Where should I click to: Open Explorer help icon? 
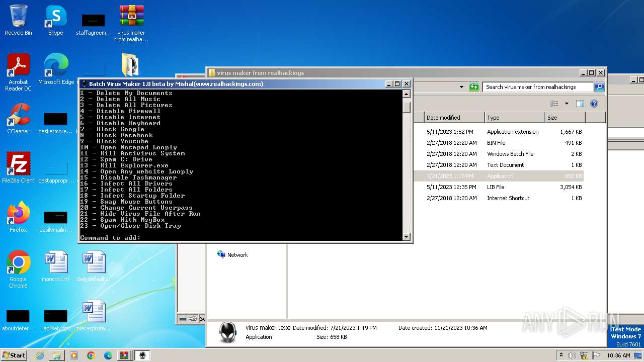pyautogui.click(x=594, y=104)
